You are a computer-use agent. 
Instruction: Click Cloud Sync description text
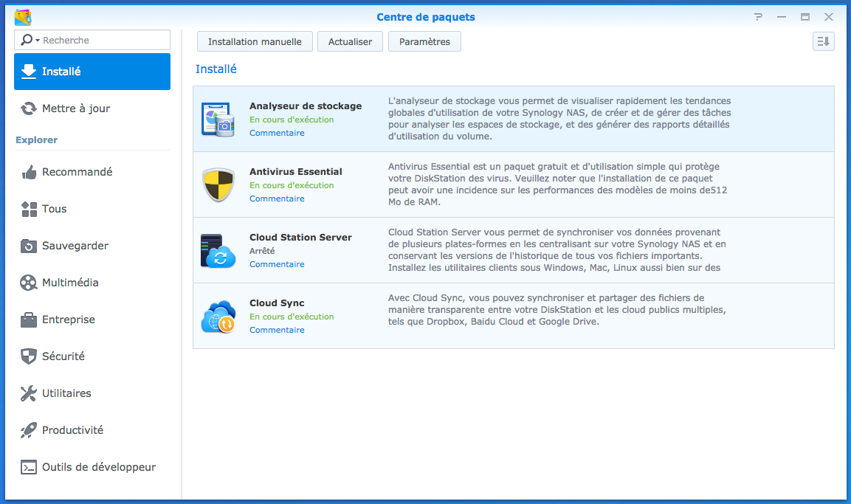tap(557, 310)
